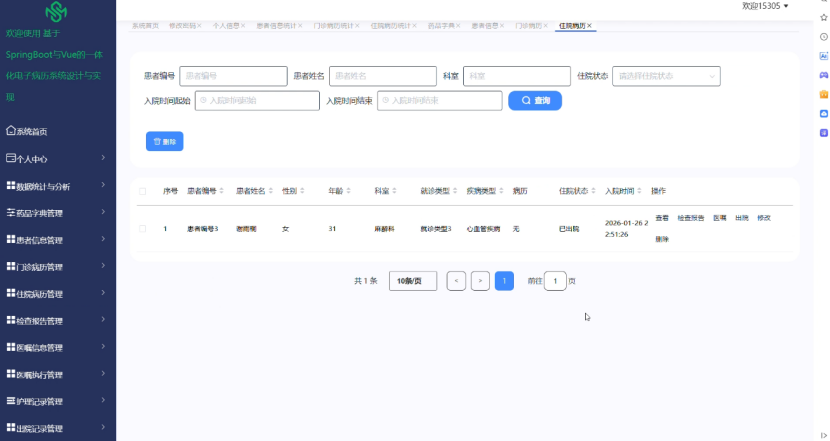Click the blue 查询 search button
Screen dimensions: 830x441
[x=535, y=101]
